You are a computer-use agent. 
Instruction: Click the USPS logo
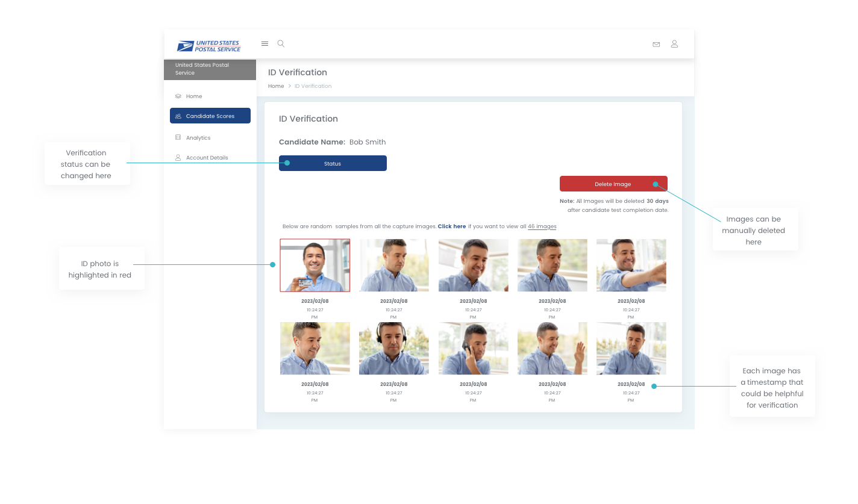[208, 46]
